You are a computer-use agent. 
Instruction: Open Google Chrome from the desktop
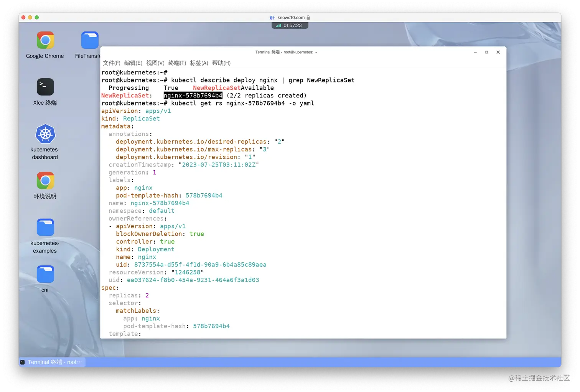pyautogui.click(x=45, y=40)
